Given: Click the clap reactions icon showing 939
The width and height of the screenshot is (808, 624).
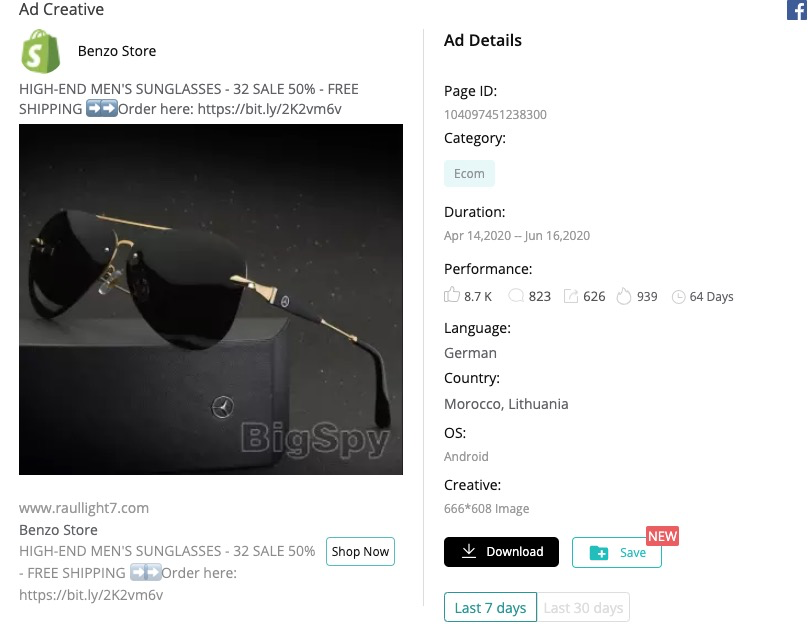Looking at the screenshot, I should click(624, 295).
